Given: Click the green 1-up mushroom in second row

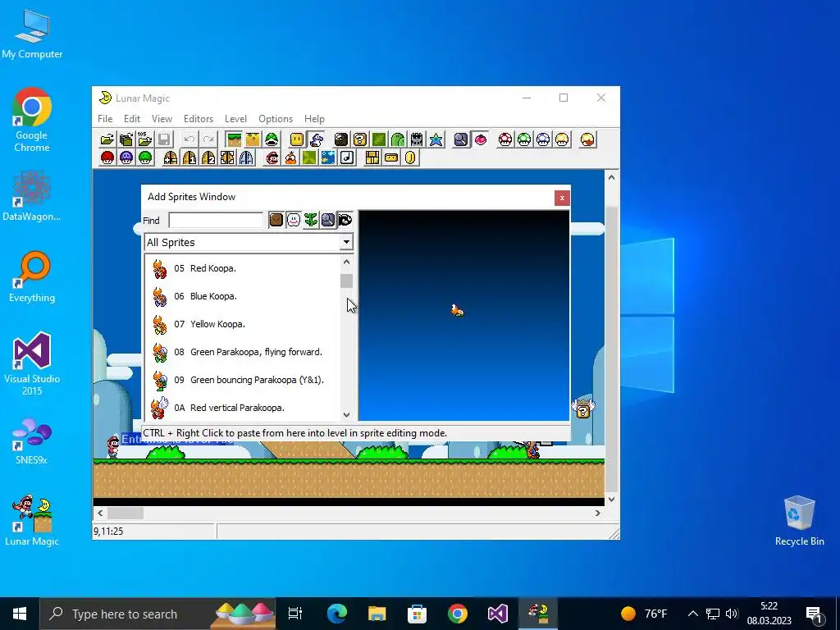Looking at the screenshot, I should tap(145, 158).
